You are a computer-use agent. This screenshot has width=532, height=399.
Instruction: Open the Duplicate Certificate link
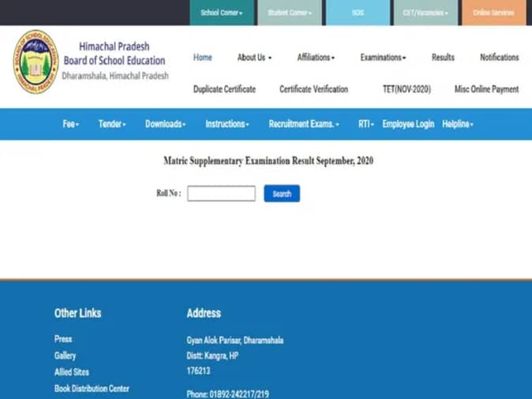tap(224, 89)
